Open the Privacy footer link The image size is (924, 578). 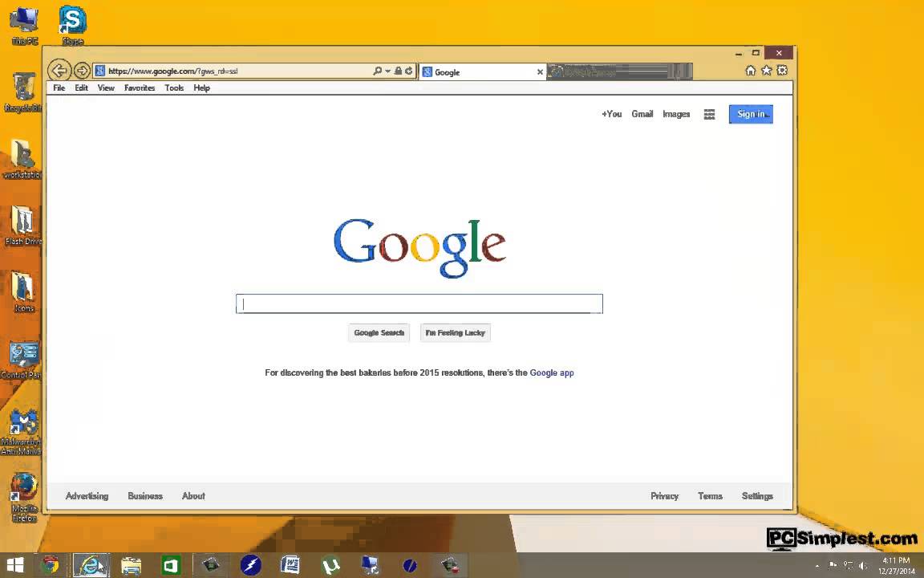click(x=664, y=496)
